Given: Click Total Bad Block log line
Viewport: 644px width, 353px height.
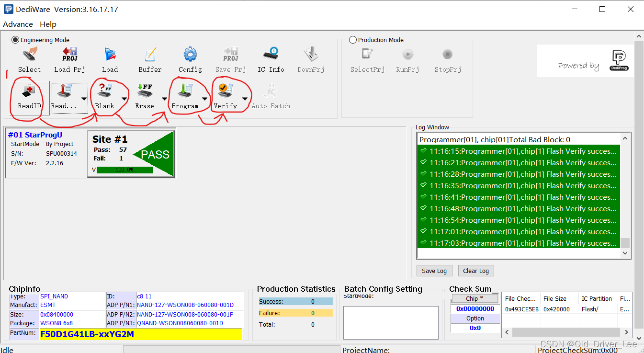Looking at the screenshot, I should pyautogui.click(x=495, y=140).
